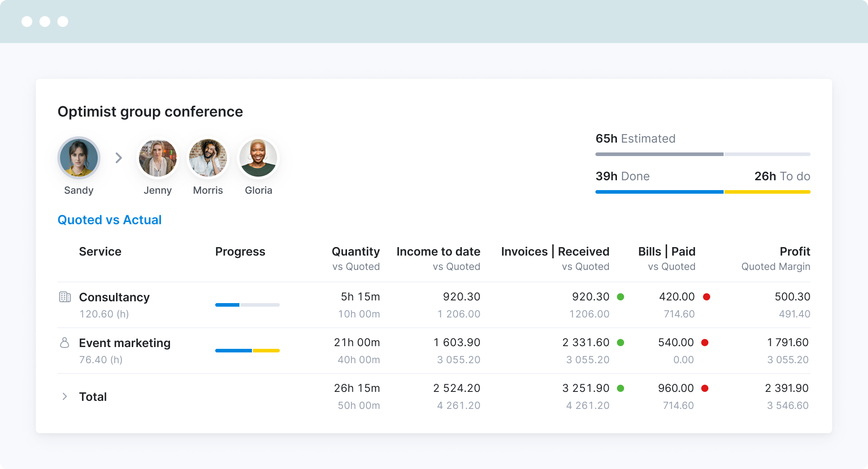This screenshot has width=868, height=469.
Task: Select Morris's avatar photo
Action: click(x=208, y=158)
